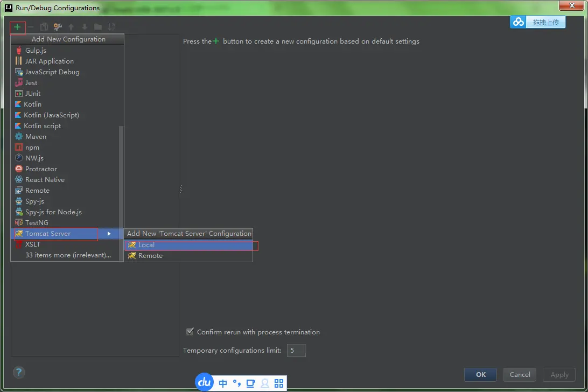Choose Remote Tomcat Server submenu item
Viewport: 588px width, 392px height.
(x=188, y=256)
